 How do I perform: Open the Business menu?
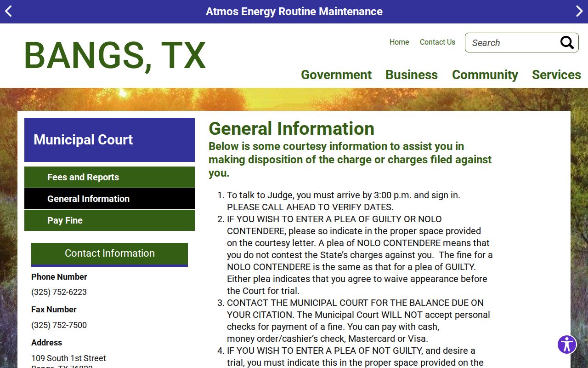(412, 75)
